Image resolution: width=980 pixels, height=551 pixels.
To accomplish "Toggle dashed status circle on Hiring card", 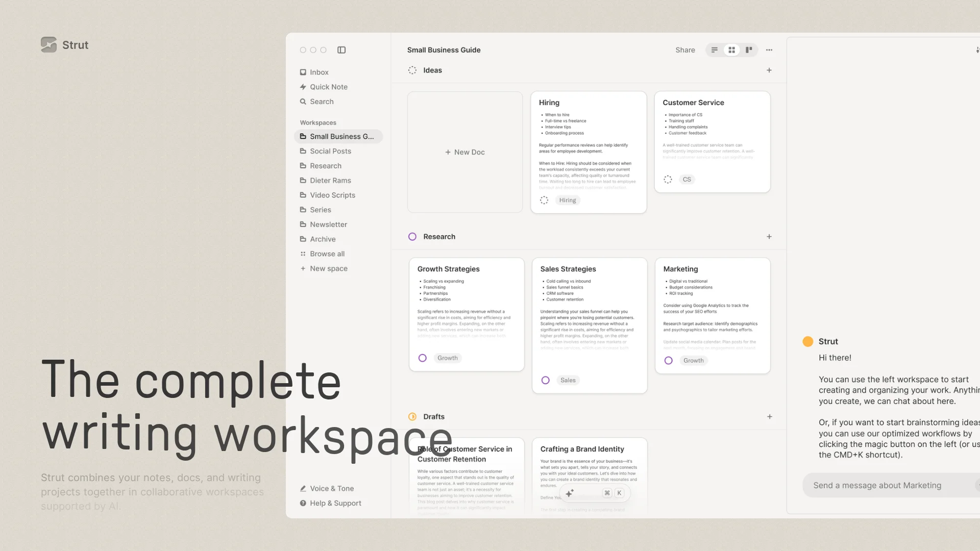I will coord(544,201).
